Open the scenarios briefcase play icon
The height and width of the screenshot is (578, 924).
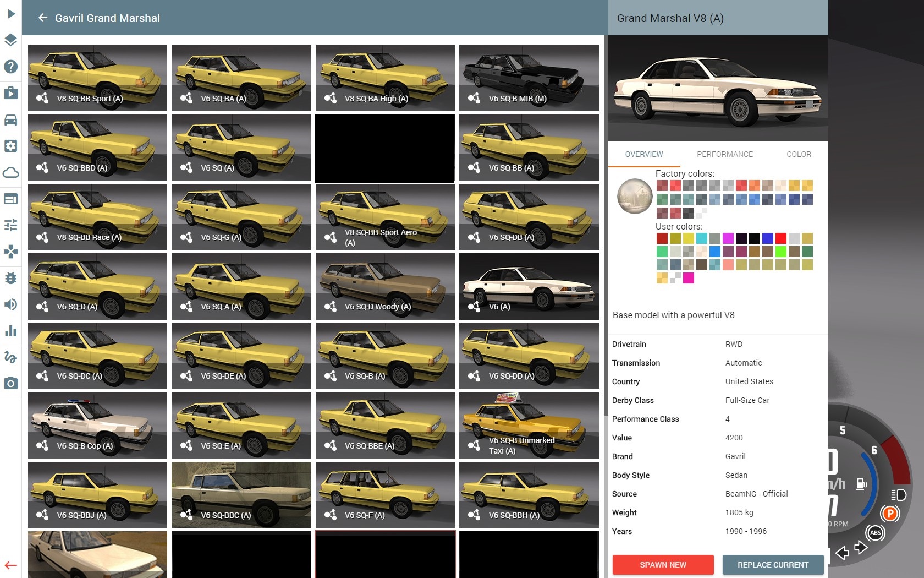point(10,93)
